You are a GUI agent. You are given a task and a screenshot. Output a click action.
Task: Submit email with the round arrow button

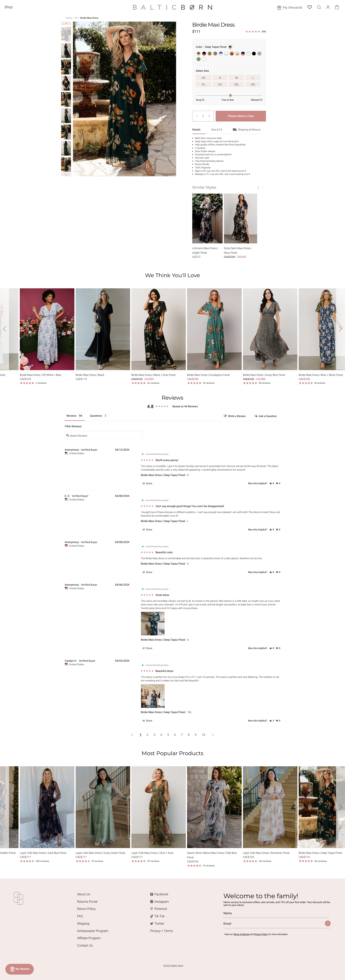(328, 923)
